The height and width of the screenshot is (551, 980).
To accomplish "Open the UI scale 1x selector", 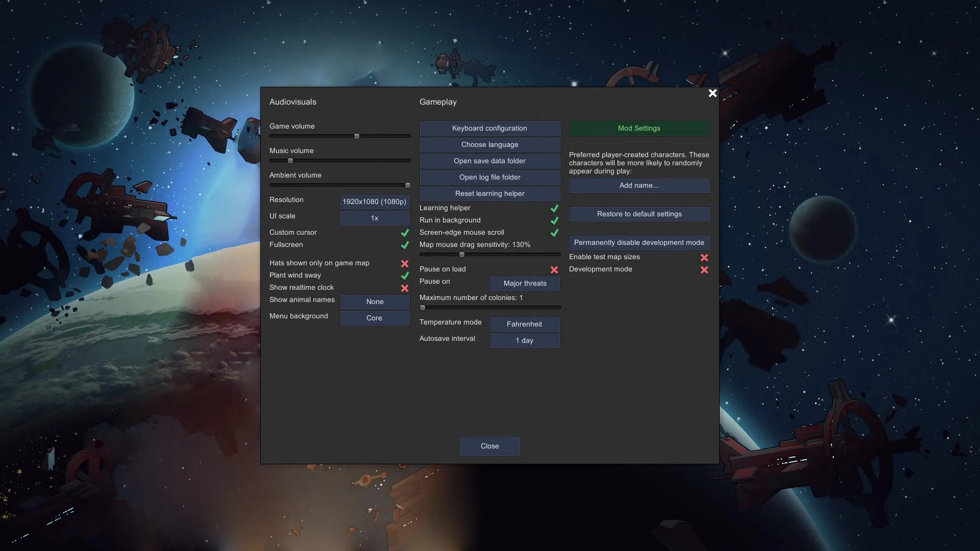I will tap(375, 218).
